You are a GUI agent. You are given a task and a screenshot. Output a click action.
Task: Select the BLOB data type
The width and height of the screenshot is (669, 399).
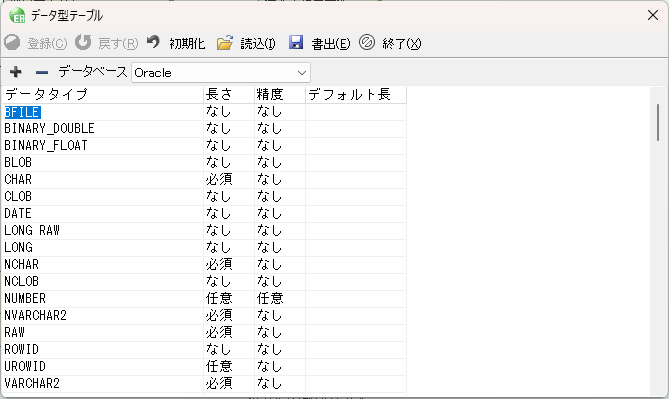[102, 163]
